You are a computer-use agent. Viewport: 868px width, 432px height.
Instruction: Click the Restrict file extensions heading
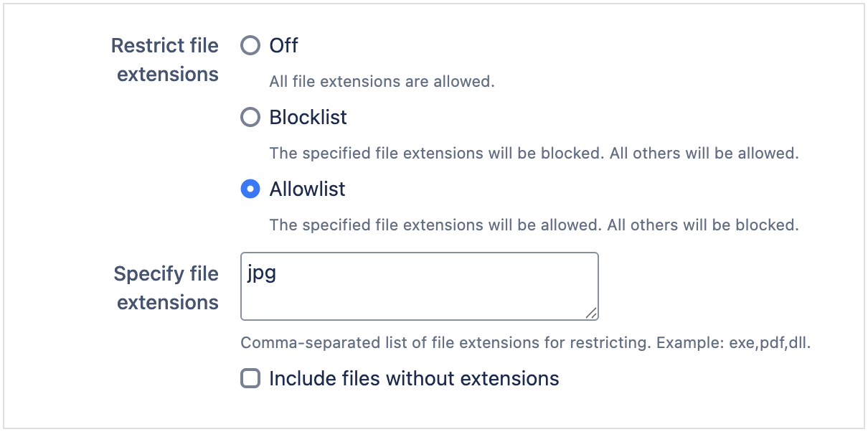coord(165,60)
